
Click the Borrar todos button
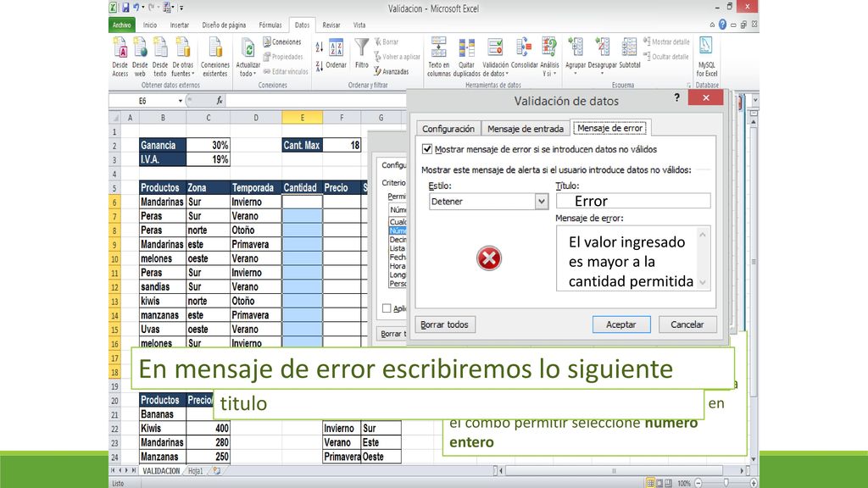(x=444, y=324)
